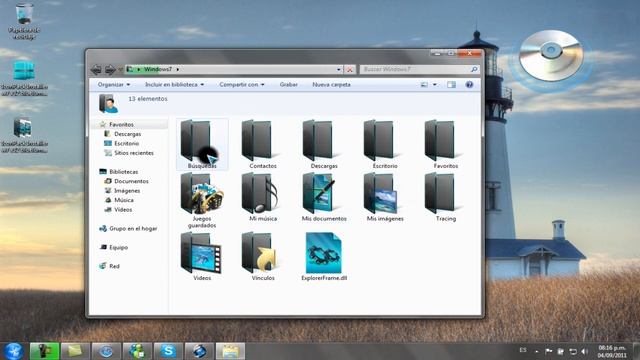Open the Skype taskbar icon
The width and height of the screenshot is (640, 360).
point(168,351)
